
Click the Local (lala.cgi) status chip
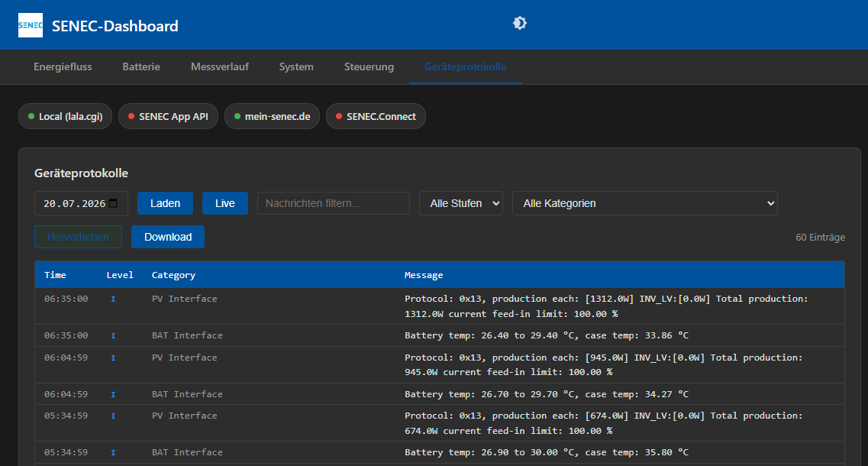click(x=66, y=116)
